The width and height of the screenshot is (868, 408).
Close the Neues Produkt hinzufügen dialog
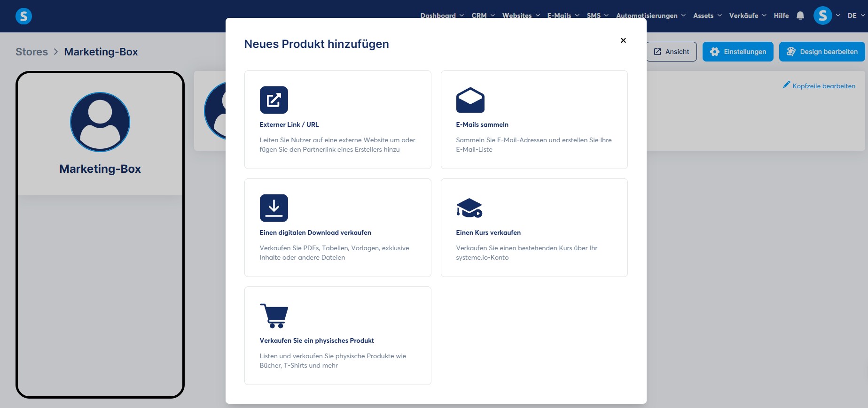click(623, 40)
